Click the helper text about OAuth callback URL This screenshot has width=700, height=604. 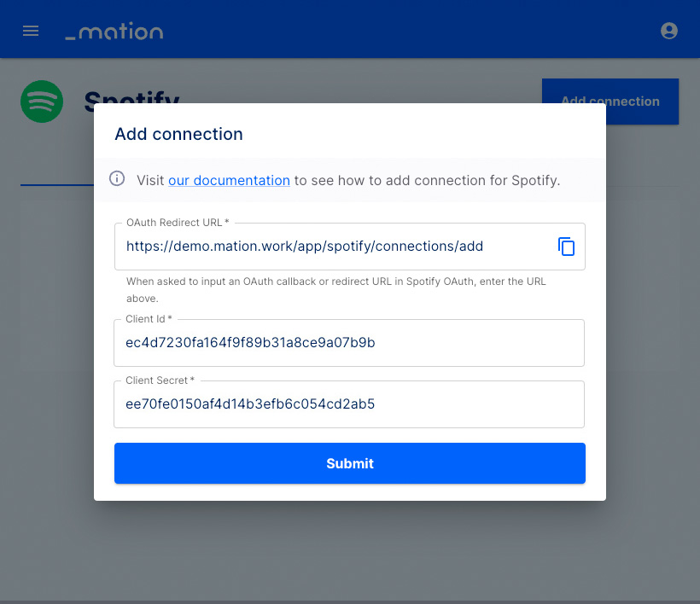pos(335,289)
